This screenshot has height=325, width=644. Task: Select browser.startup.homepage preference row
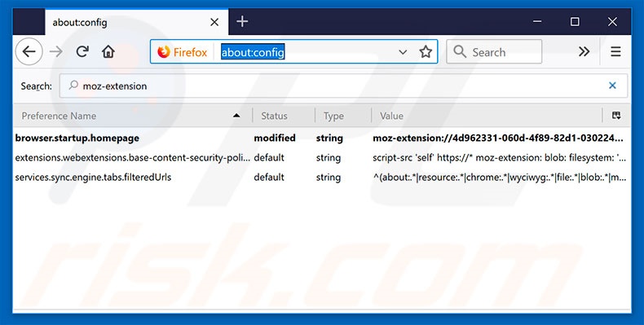(322, 138)
